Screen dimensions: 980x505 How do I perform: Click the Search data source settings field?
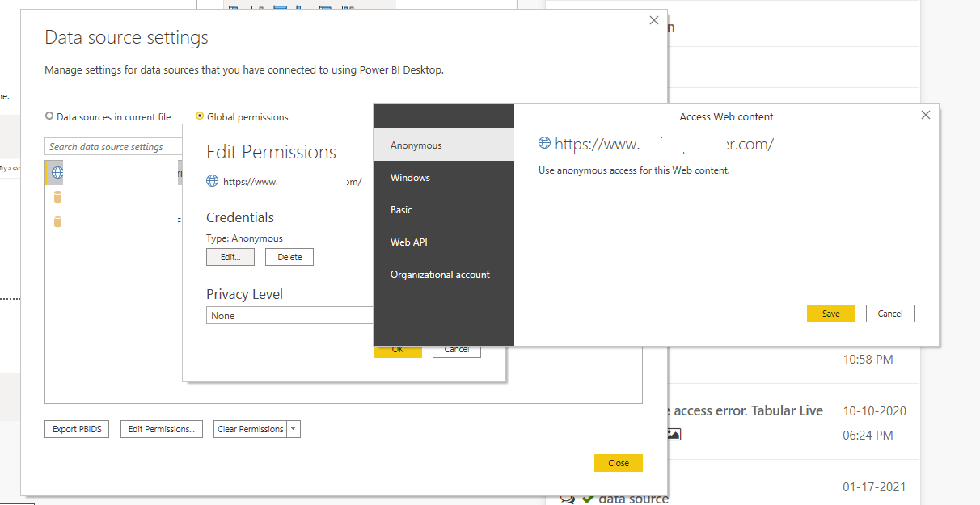(x=113, y=147)
